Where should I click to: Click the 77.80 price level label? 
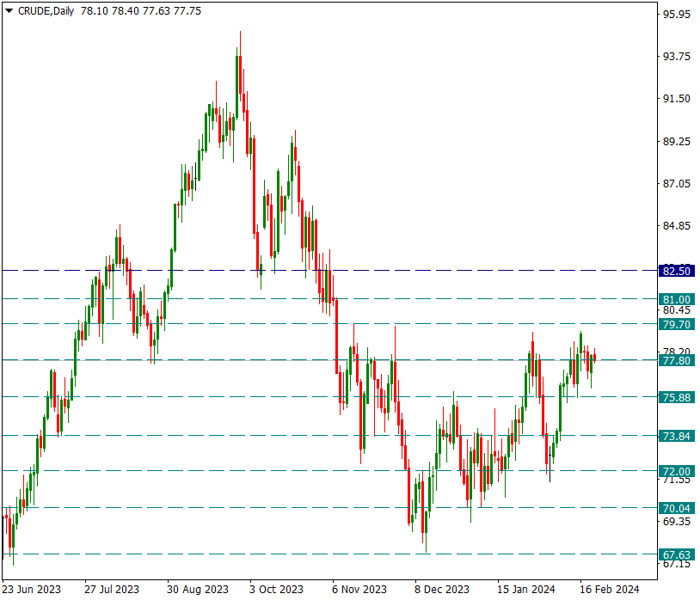point(676,361)
